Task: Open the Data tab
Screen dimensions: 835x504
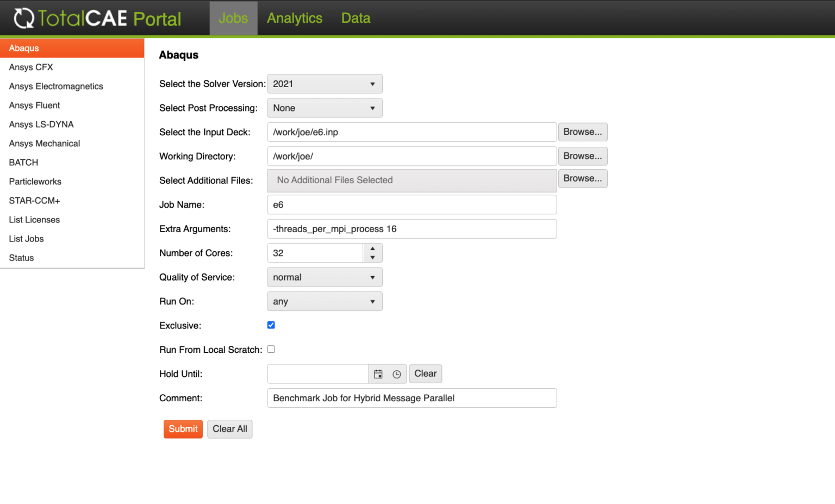Action: pos(356,18)
